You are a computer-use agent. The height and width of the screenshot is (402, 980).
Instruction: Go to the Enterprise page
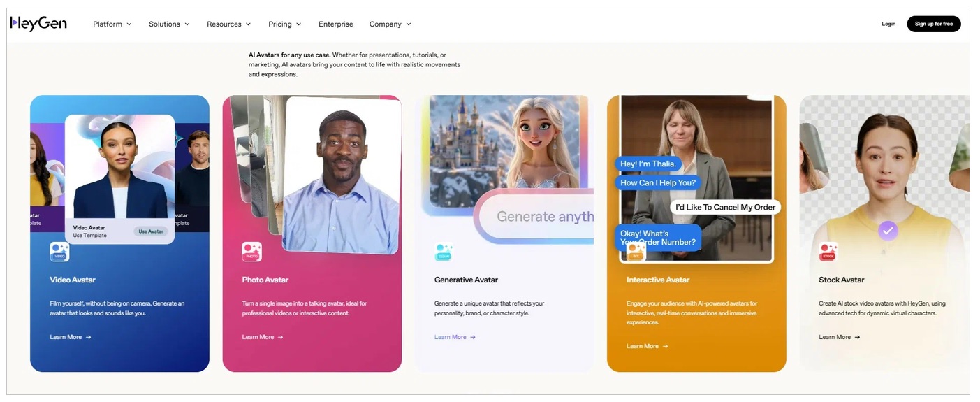coord(336,24)
